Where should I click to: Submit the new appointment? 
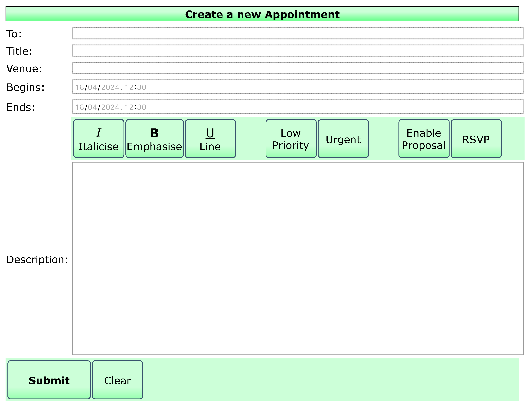tap(49, 380)
